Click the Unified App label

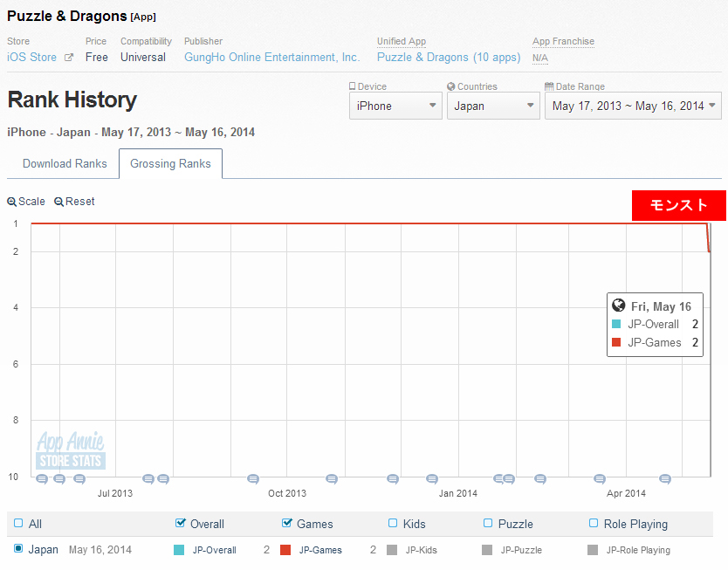pos(402,41)
